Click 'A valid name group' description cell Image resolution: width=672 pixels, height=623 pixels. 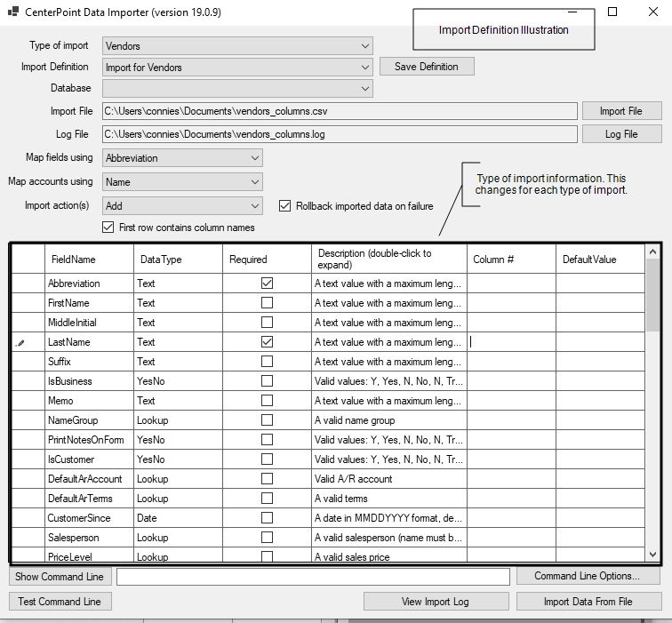click(x=389, y=420)
